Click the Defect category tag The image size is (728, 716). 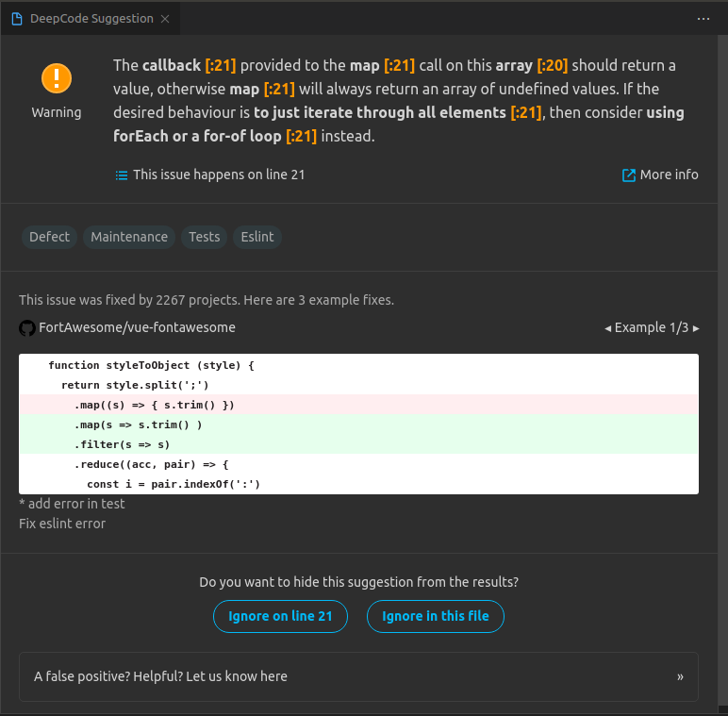tap(49, 237)
